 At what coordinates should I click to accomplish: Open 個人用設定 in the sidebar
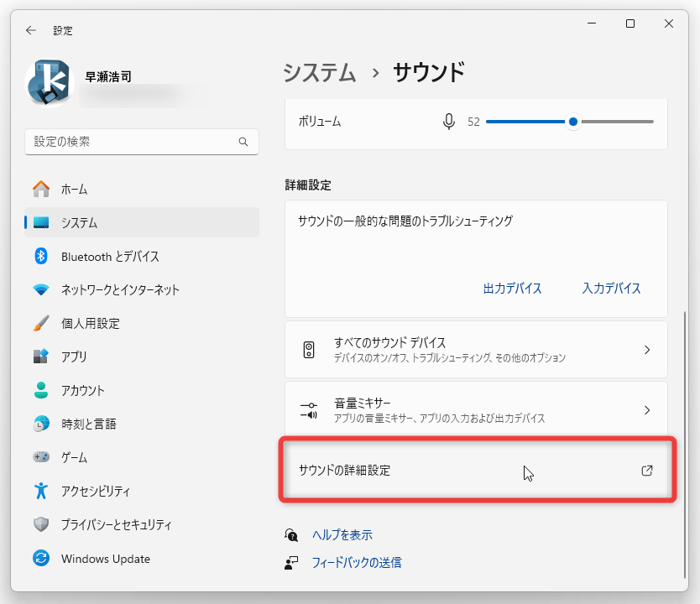pyautogui.click(x=142, y=324)
